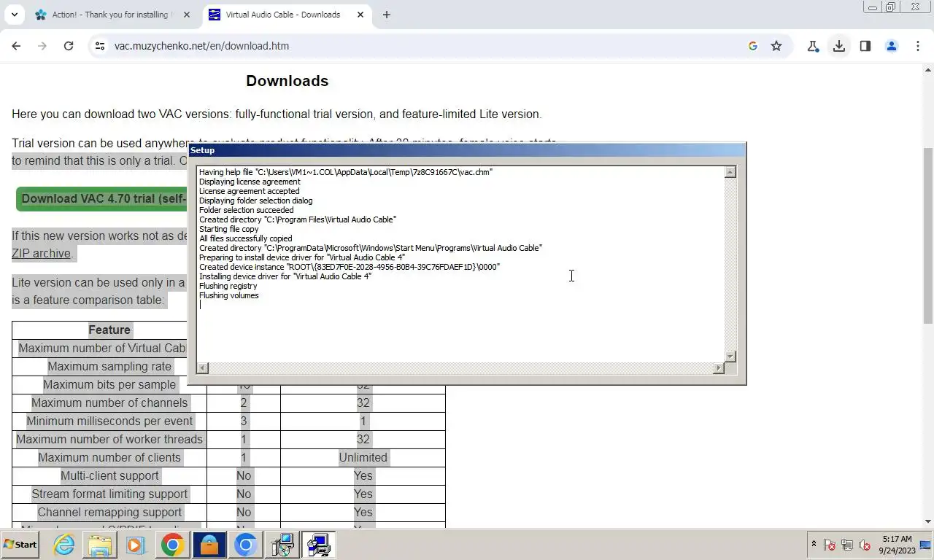The image size is (934, 560).
Task: Open Windows Media Player taskbar icon
Action: 135,545
